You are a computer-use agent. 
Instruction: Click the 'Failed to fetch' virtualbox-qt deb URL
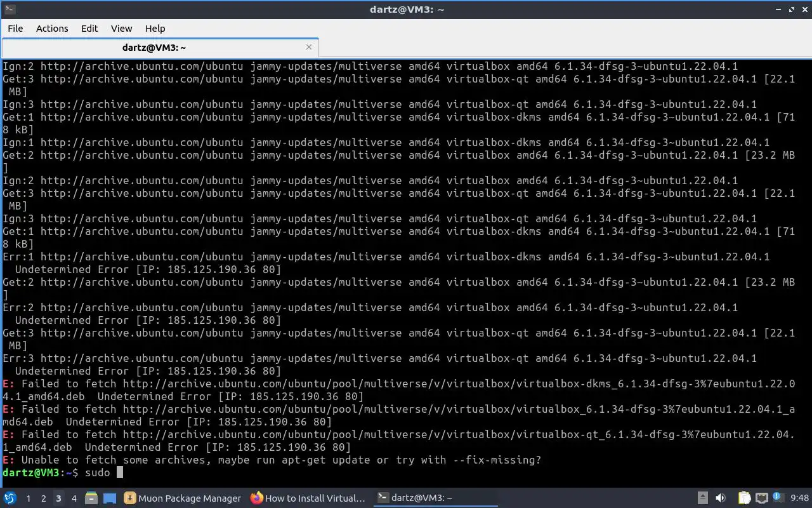pyautogui.click(x=398, y=441)
